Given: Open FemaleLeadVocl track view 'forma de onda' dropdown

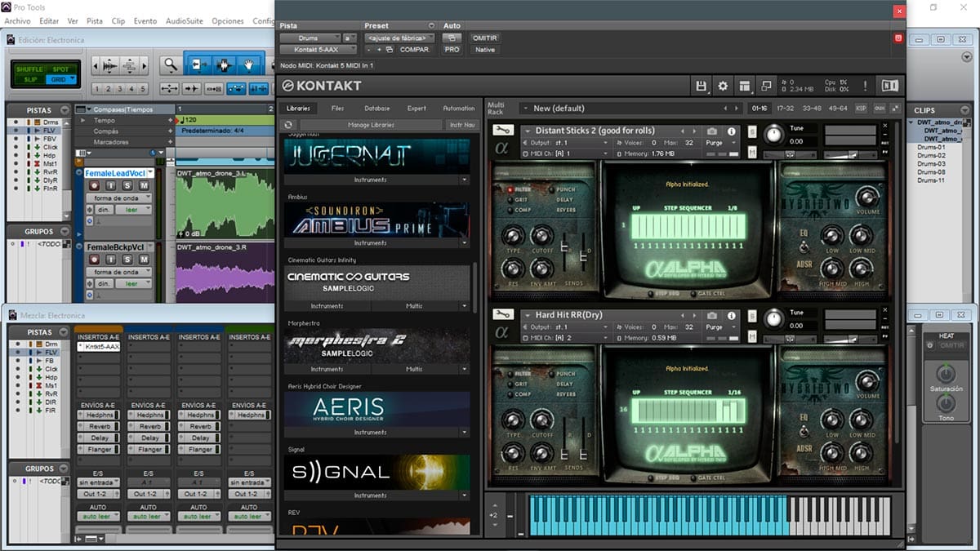Looking at the screenshot, I should click(x=118, y=198).
